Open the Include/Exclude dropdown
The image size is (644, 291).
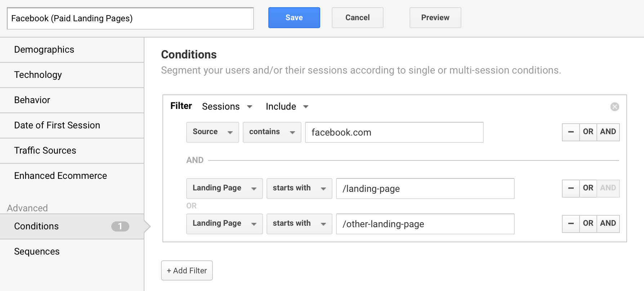pyautogui.click(x=287, y=107)
